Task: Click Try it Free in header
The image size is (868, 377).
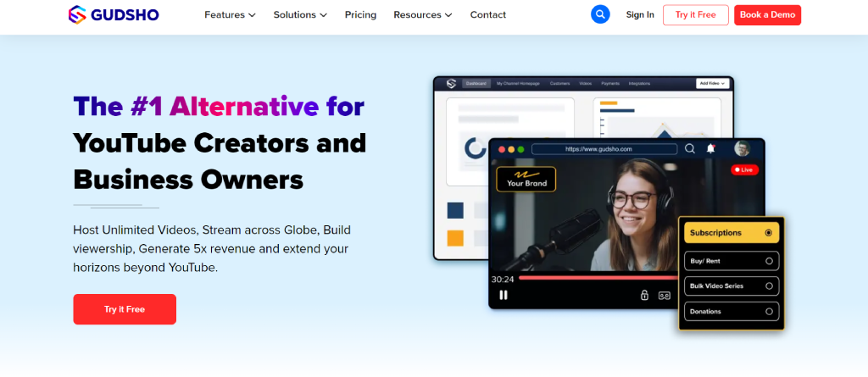Action: pos(696,15)
